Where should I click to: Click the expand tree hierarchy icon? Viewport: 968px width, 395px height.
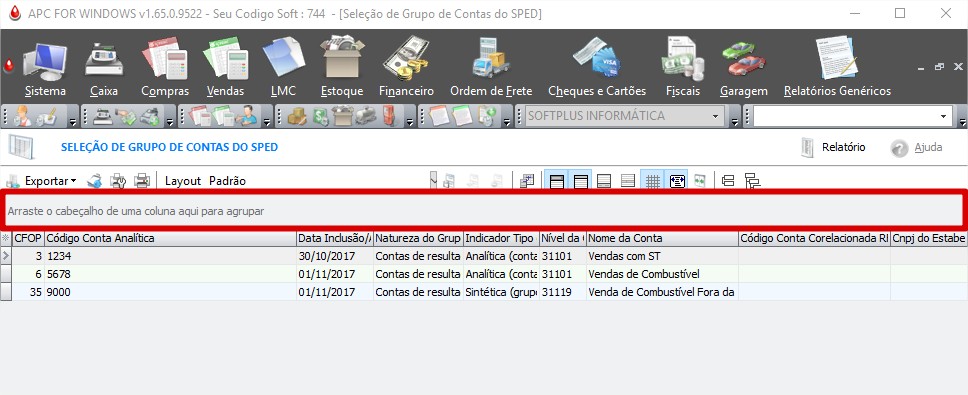point(753,181)
